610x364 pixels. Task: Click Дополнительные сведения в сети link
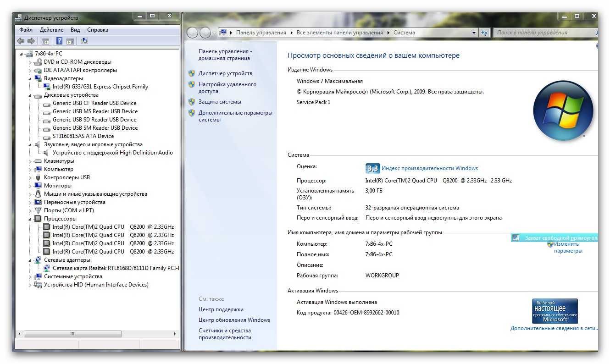click(x=555, y=328)
